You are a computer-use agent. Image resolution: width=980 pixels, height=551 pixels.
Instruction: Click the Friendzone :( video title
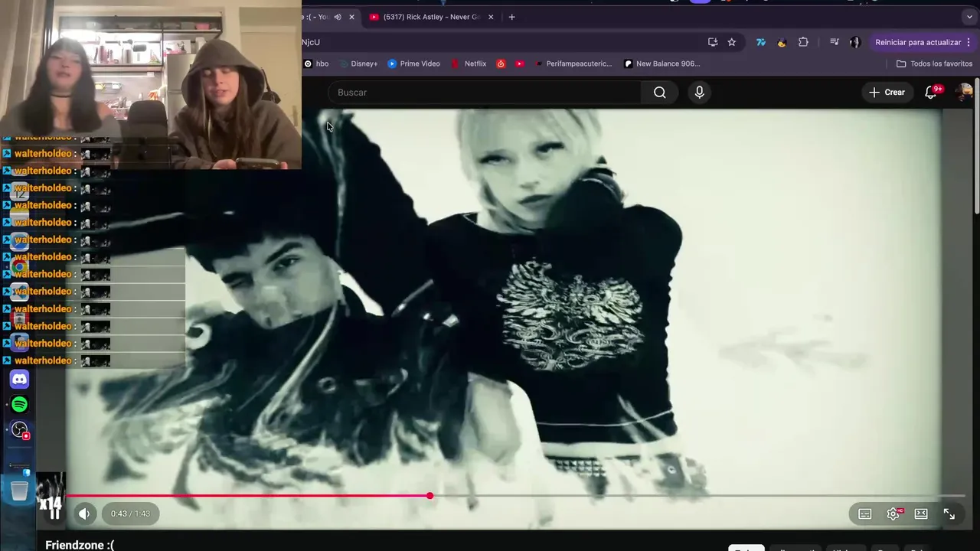80,545
